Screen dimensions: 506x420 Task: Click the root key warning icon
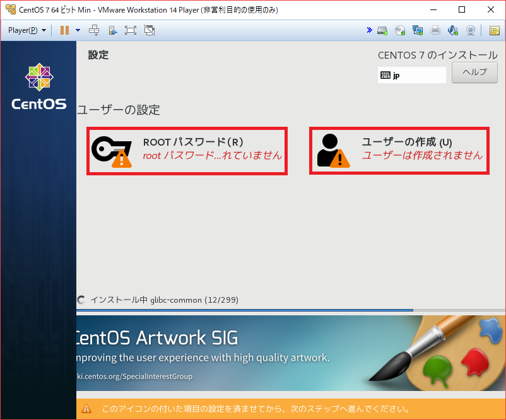pyautogui.click(x=112, y=152)
